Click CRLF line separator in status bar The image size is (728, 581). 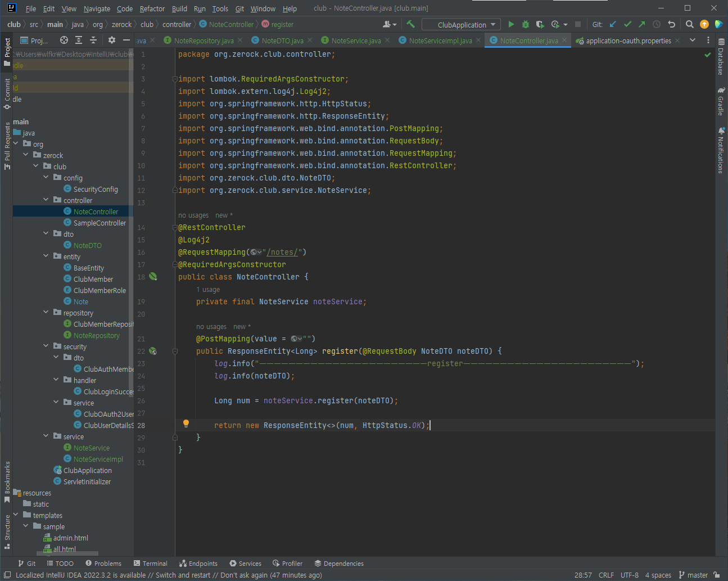point(606,575)
